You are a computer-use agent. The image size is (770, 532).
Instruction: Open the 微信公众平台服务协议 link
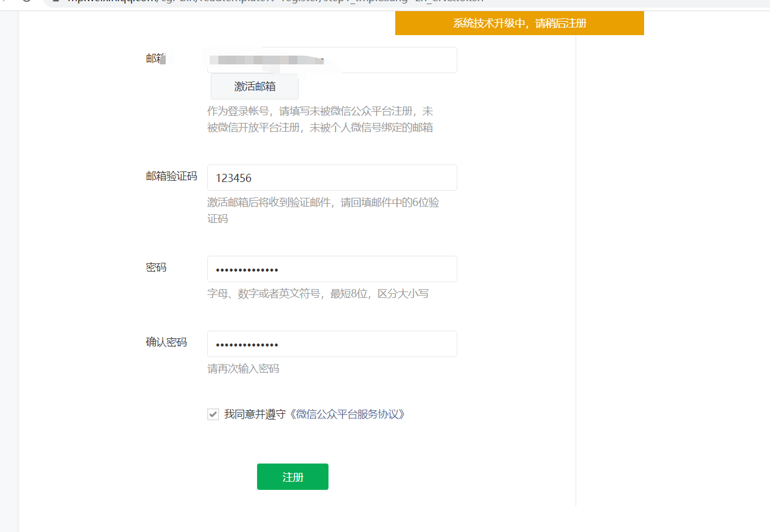(x=348, y=414)
